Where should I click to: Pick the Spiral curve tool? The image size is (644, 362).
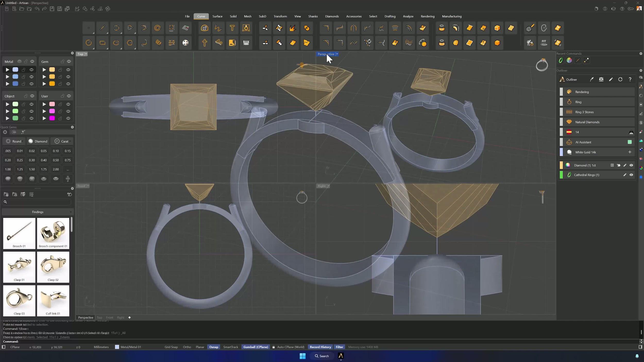click(158, 28)
